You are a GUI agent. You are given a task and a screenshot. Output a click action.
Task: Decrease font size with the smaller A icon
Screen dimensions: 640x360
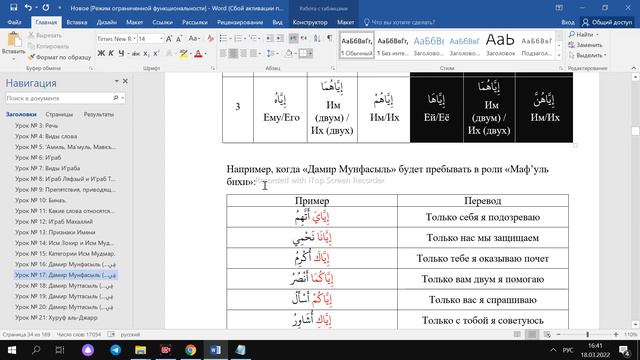coord(179,39)
